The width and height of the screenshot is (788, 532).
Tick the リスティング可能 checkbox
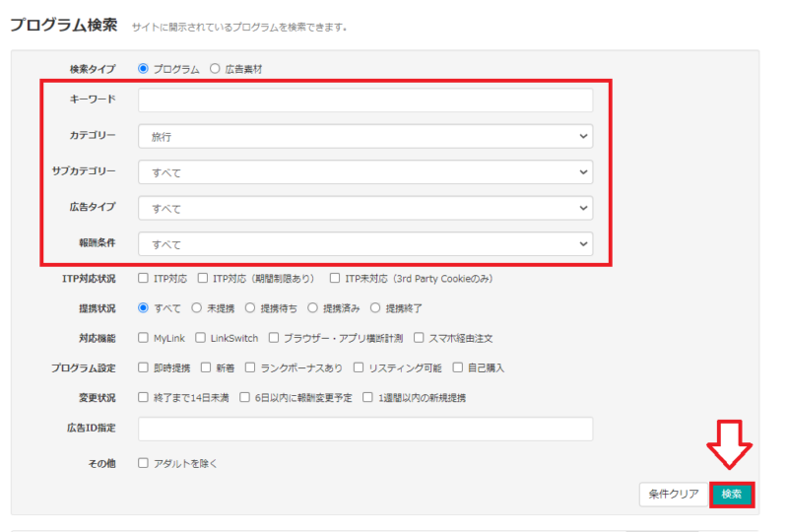[x=359, y=367]
